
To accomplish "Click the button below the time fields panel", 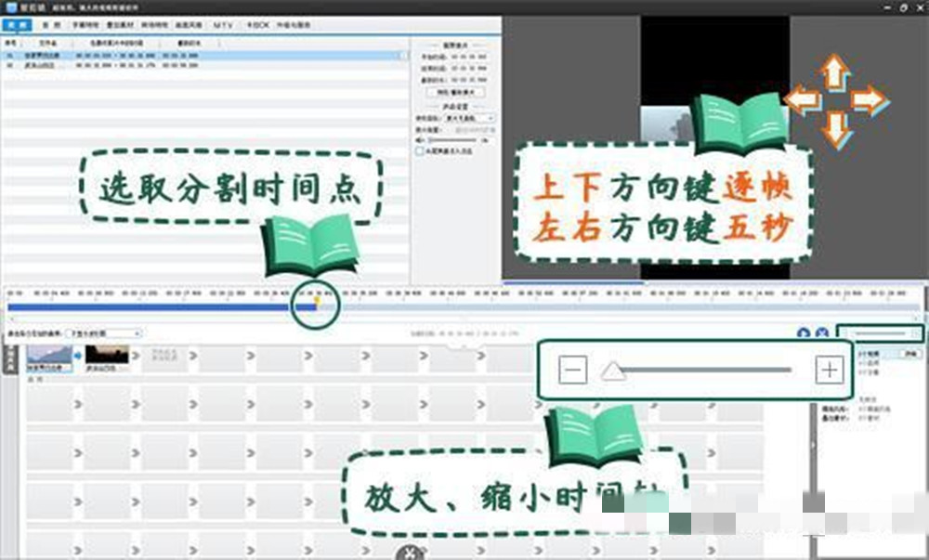I will [x=454, y=93].
